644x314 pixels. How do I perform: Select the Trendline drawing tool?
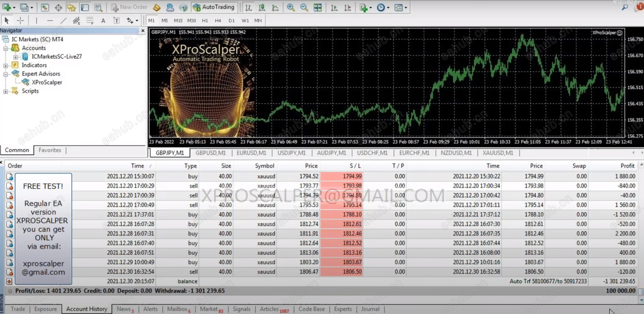click(63, 20)
